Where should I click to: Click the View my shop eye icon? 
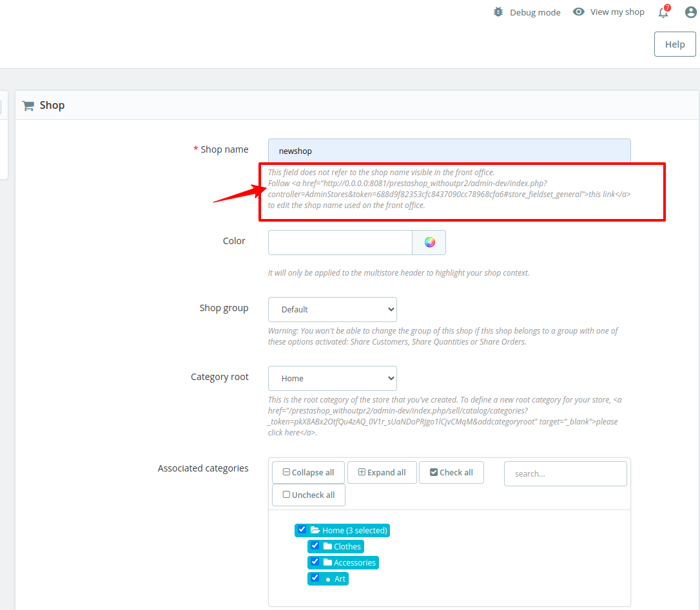click(x=578, y=12)
